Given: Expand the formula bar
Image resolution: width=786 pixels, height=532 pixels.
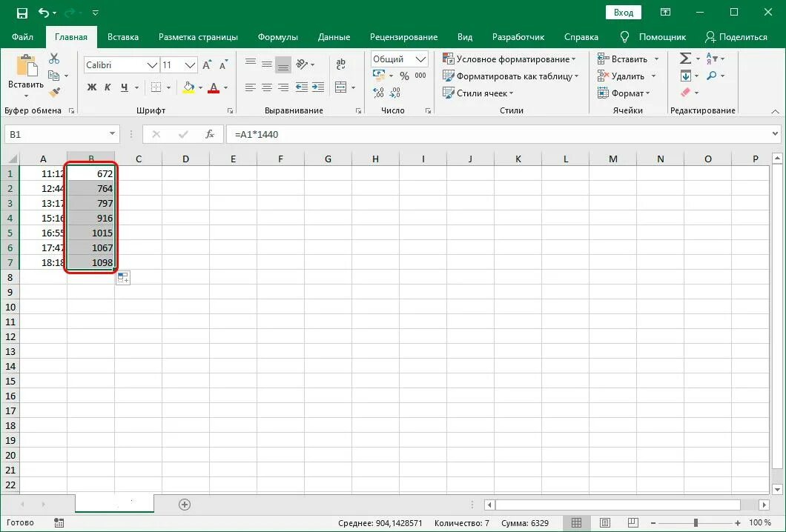Looking at the screenshot, I should coord(775,134).
